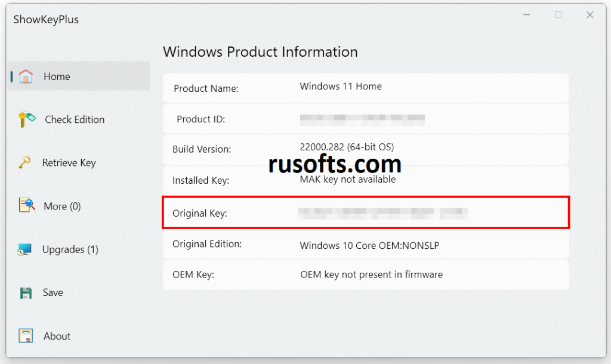
Task: Click the Save floppy disk icon
Action: (x=26, y=292)
